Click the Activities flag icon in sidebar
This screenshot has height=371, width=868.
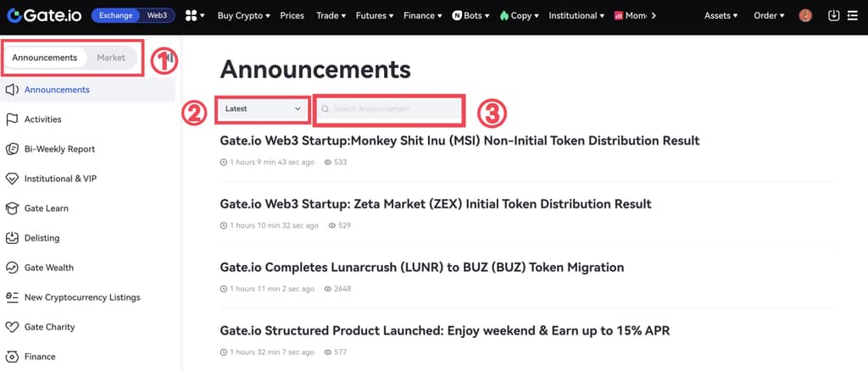click(12, 119)
